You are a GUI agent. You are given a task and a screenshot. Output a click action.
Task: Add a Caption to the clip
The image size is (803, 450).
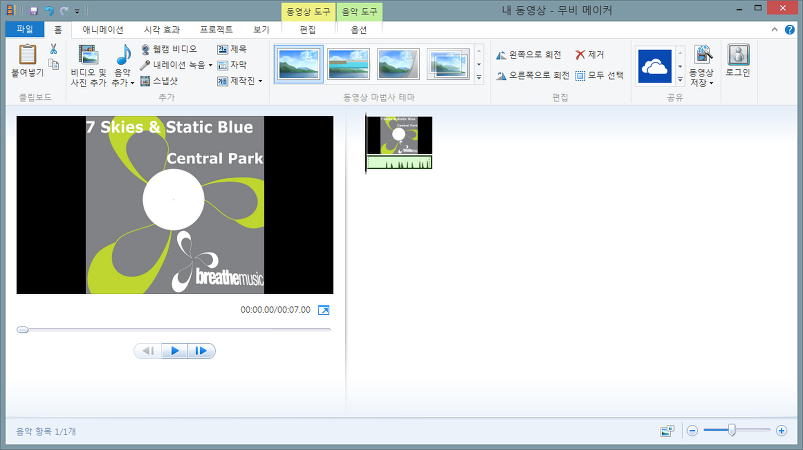pos(232,65)
